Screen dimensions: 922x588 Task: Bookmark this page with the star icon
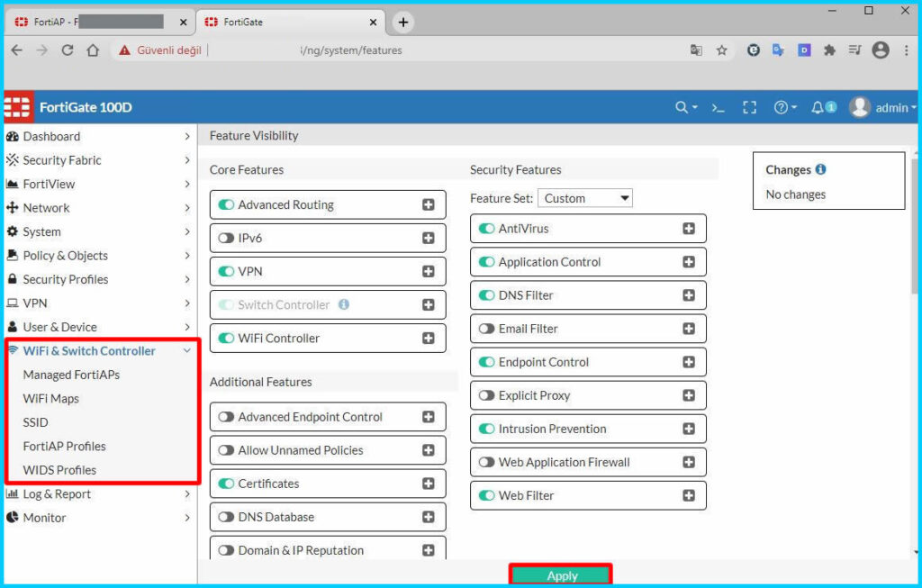(x=722, y=50)
